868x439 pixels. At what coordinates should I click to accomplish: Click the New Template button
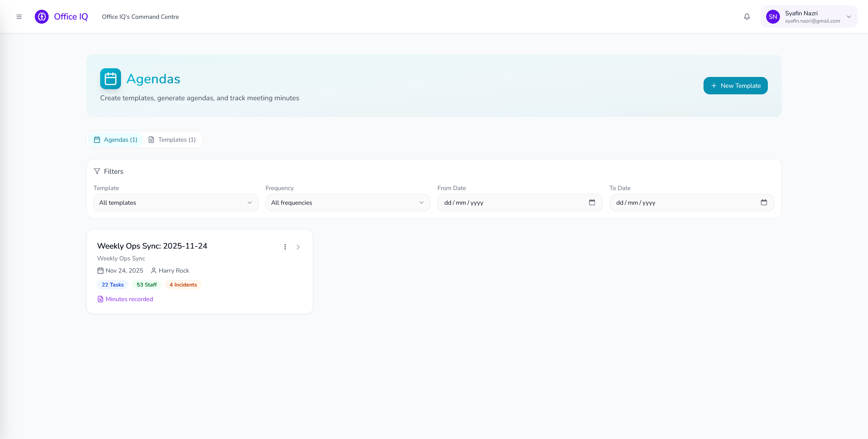point(736,86)
